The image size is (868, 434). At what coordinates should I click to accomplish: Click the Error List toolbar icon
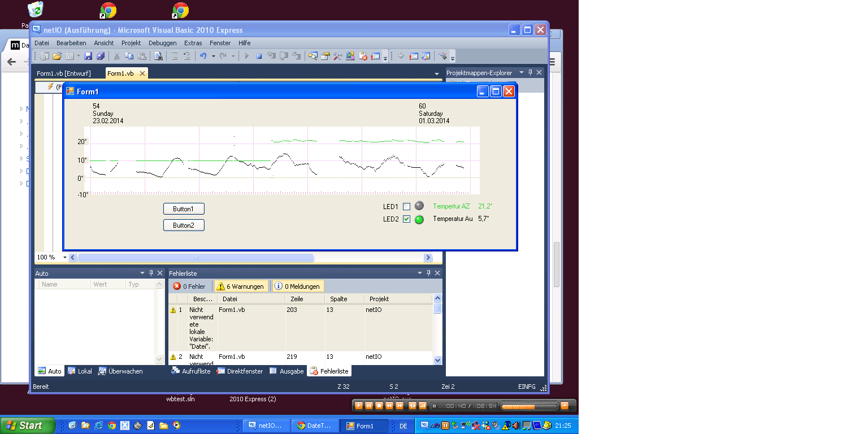click(x=363, y=56)
